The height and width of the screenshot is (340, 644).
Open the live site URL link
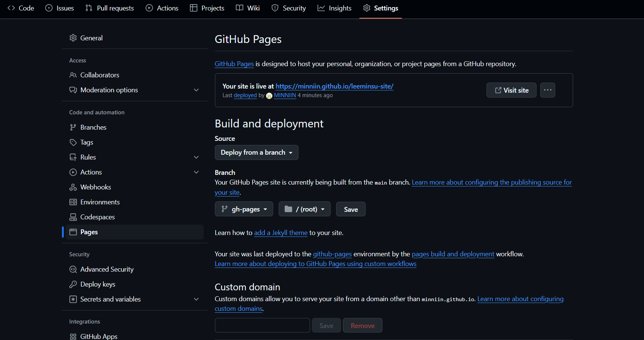(334, 86)
